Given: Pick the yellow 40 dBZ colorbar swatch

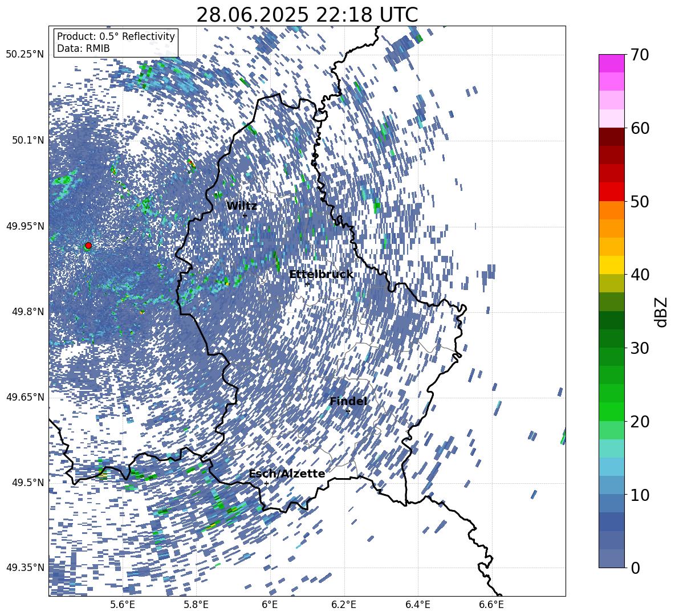Looking at the screenshot, I should (x=611, y=264).
